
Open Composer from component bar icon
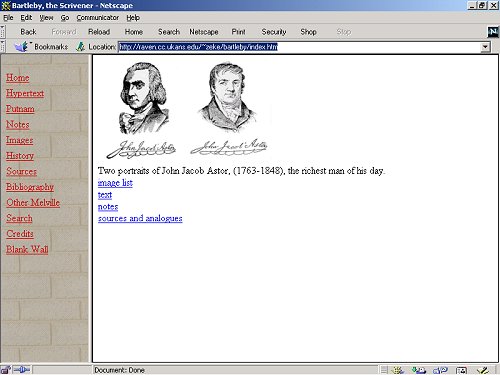pos(483,370)
